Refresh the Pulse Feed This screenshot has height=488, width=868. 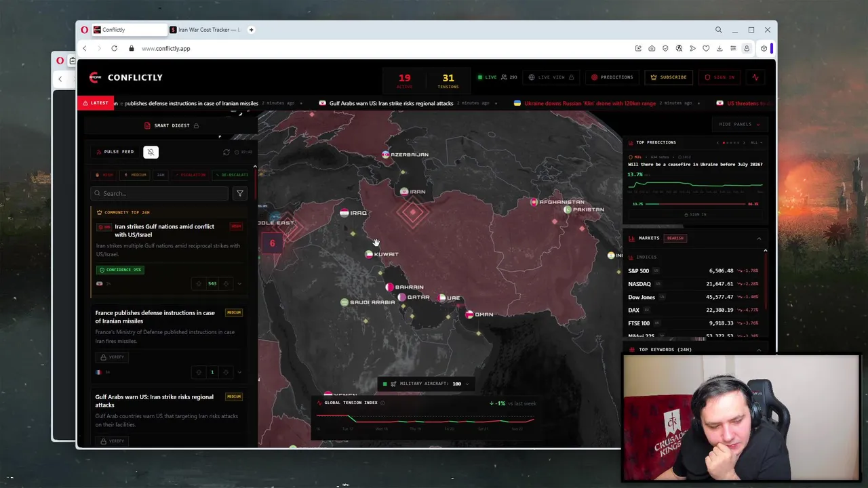[x=226, y=152]
